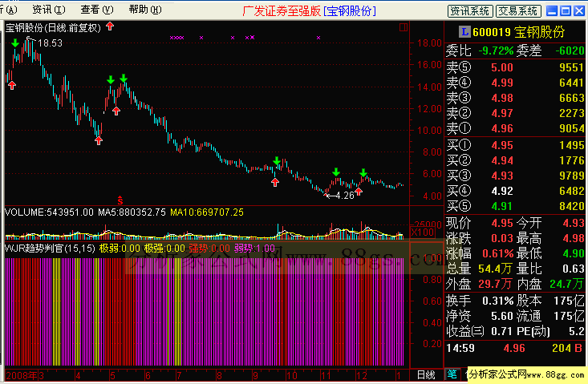The height and width of the screenshot is (384, 588).
Task: Click the 弱势:1.00 indicator value
Action: [254, 249]
